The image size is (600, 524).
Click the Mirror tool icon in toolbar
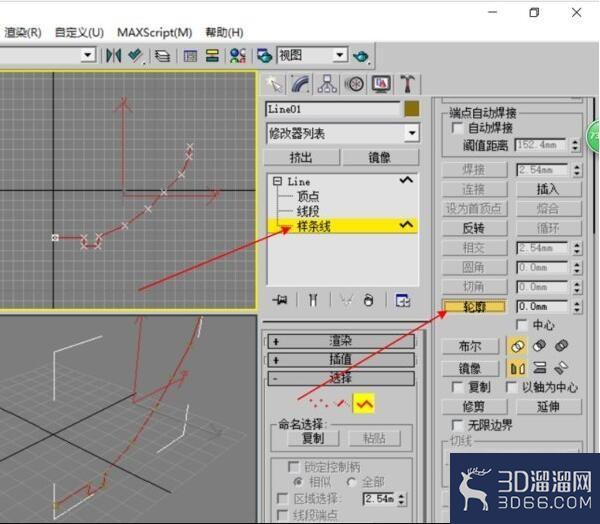point(114,56)
